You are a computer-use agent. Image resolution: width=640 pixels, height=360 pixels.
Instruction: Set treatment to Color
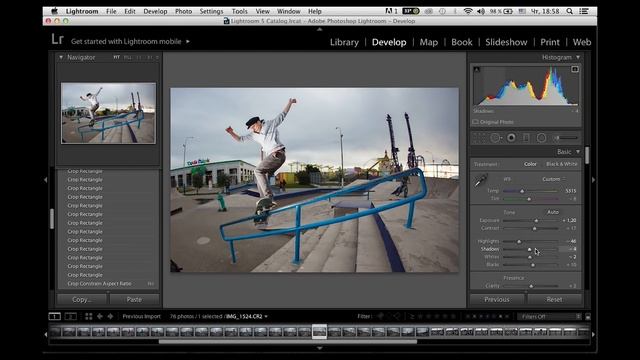pyautogui.click(x=530, y=164)
